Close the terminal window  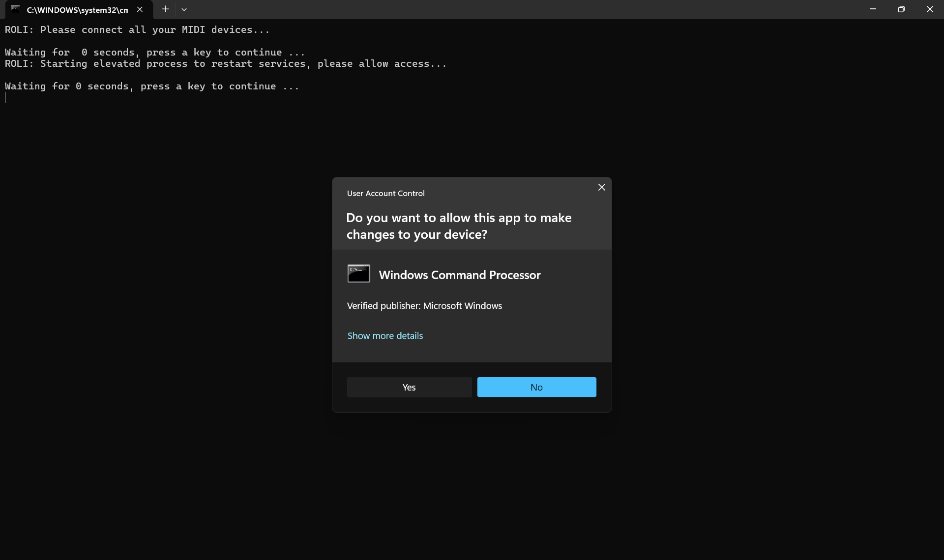click(x=929, y=9)
